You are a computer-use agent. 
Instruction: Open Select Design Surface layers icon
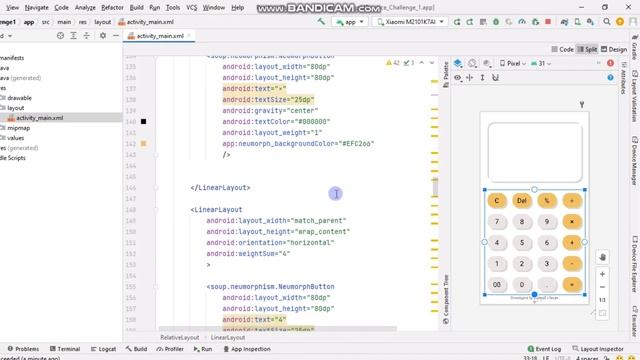[x=458, y=63]
